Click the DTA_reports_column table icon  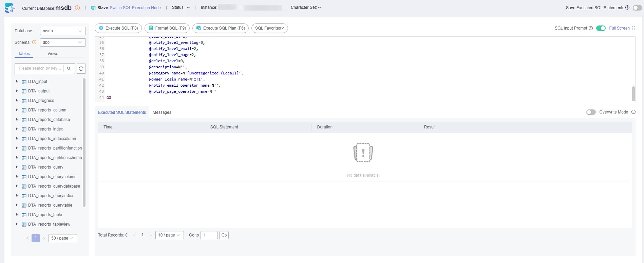(24, 110)
